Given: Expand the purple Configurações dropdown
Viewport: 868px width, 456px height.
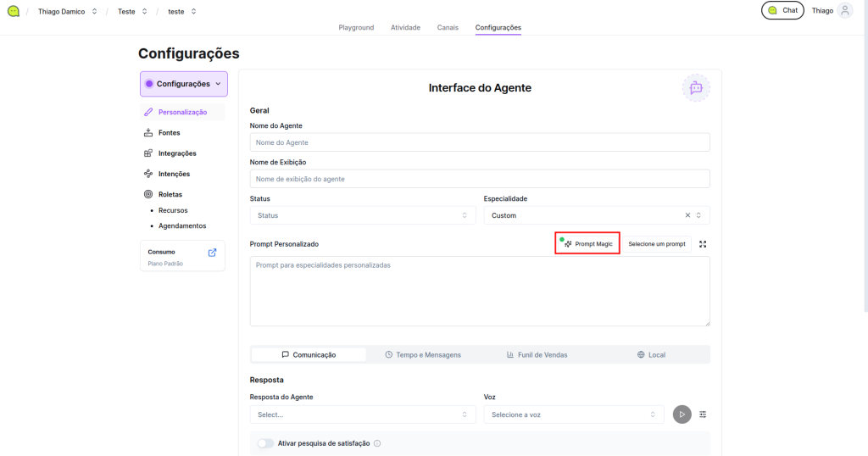Looking at the screenshot, I should tap(183, 84).
